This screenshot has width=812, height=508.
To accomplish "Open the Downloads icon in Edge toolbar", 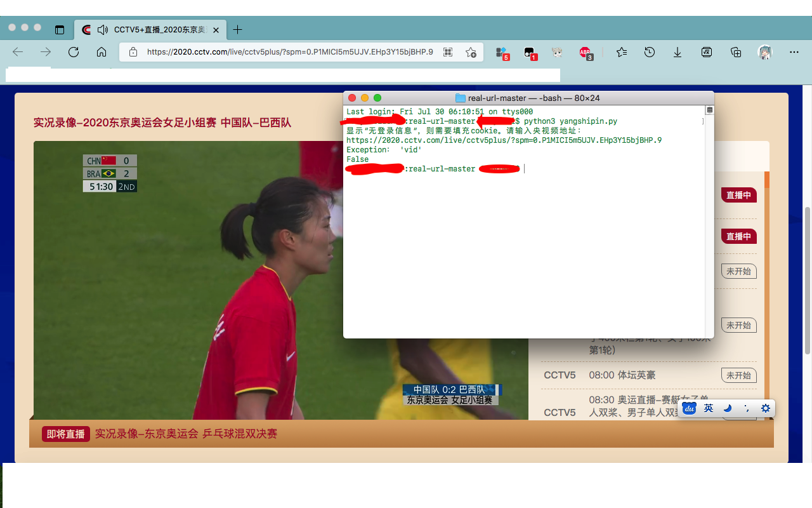I will (x=677, y=52).
